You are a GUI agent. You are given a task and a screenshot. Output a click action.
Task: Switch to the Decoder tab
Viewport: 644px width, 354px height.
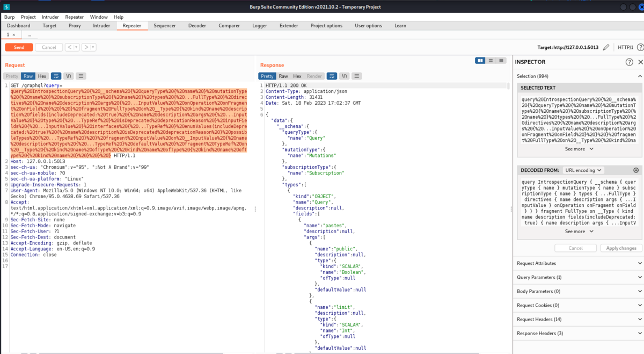coord(197,25)
